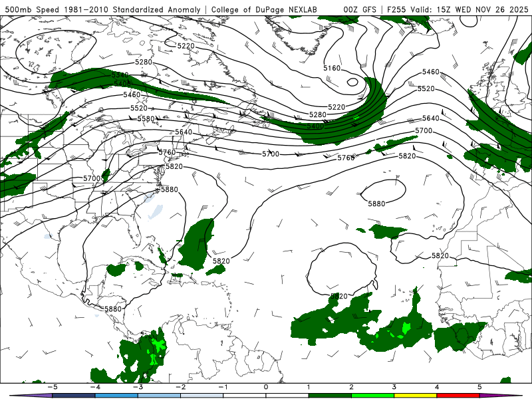Select the dark green 1-to-2 colorbar segment
Image resolution: width=532 pixels, height=399 pixels.
[x=330, y=396]
